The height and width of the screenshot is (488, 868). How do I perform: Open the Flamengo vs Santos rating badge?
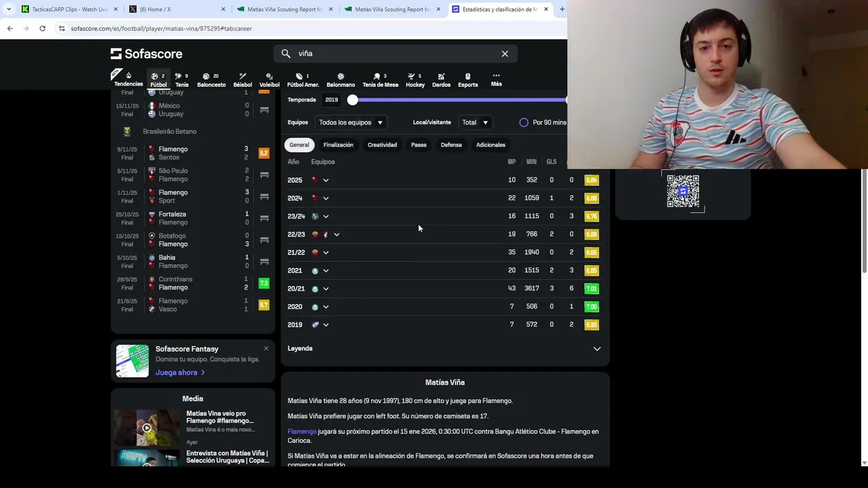tap(264, 153)
